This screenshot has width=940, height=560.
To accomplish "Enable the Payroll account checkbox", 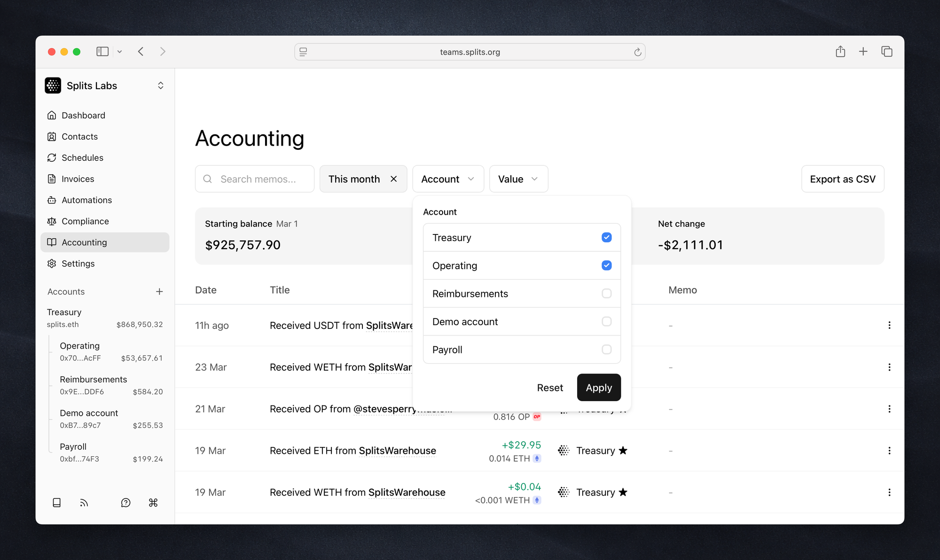I will (606, 350).
